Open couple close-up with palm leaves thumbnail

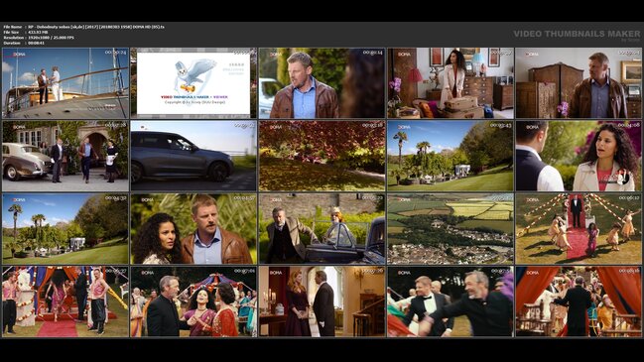click(193, 229)
